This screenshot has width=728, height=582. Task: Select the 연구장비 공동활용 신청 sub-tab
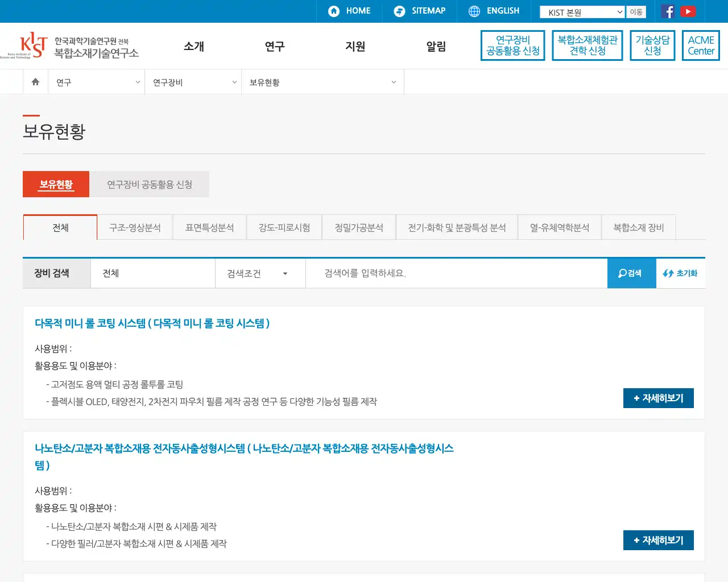click(x=150, y=184)
